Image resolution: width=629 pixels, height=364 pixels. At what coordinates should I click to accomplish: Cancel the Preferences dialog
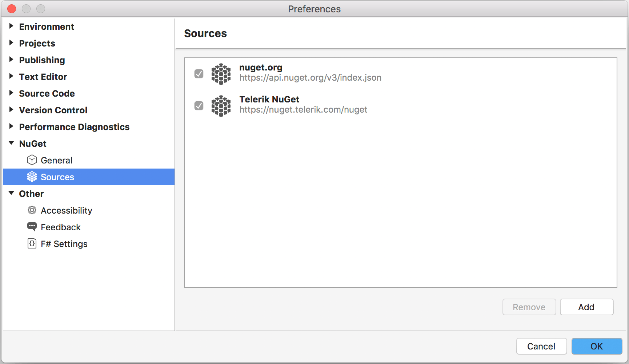[x=541, y=346]
